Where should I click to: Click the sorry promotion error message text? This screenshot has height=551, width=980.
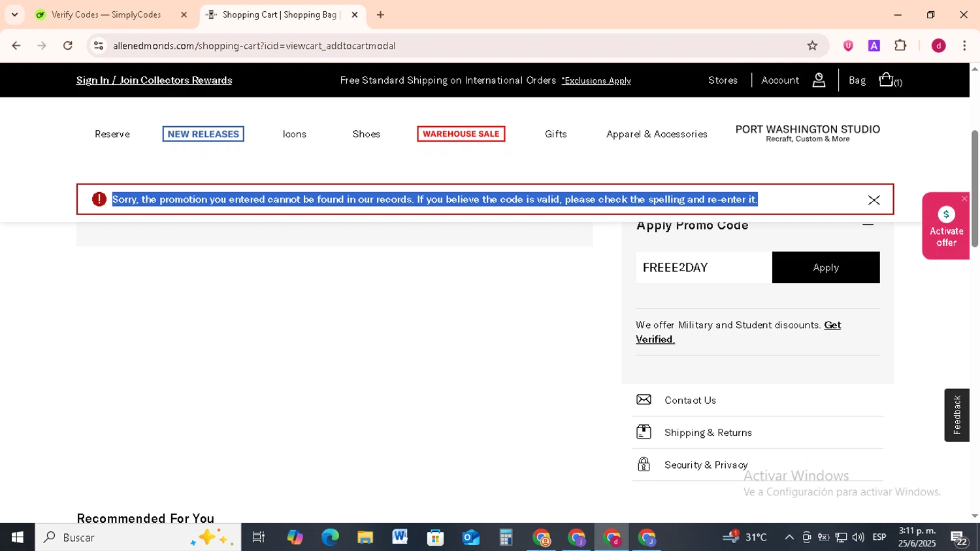click(435, 199)
